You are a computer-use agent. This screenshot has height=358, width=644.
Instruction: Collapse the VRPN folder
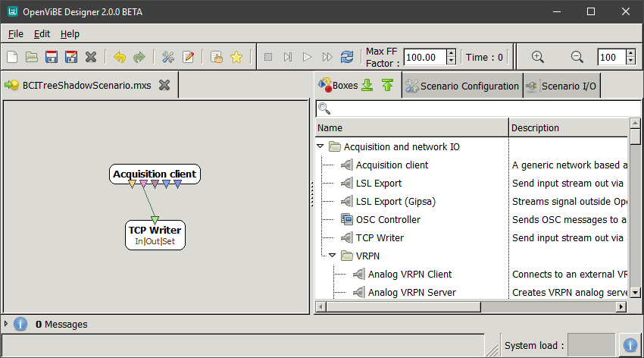click(333, 256)
